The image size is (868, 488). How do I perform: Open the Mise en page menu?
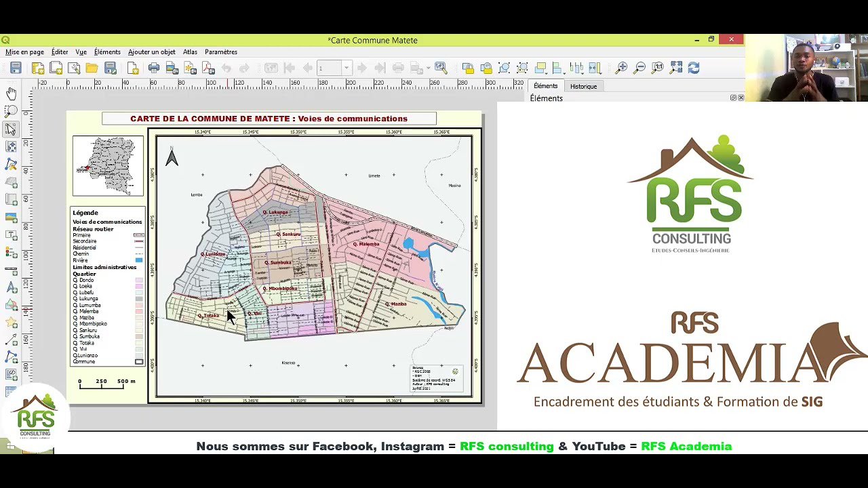pyautogui.click(x=25, y=52)
